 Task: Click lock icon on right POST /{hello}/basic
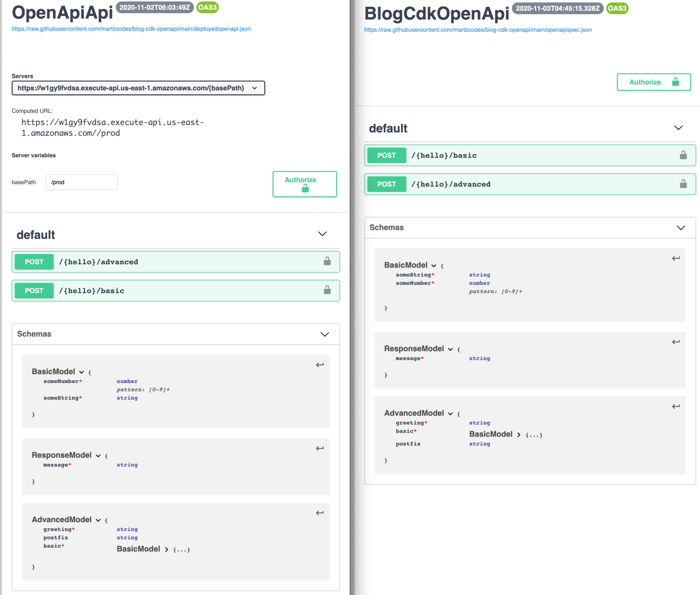(683, 155)
